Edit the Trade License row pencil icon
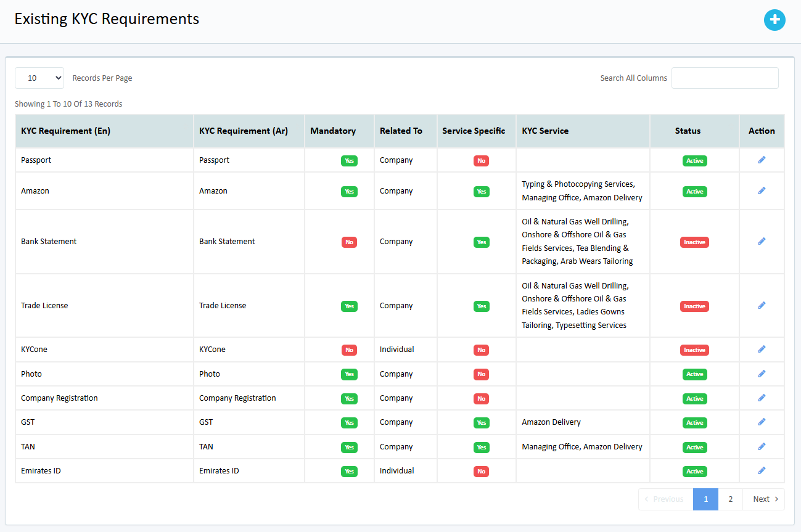The height and width of the screenshot is (532, 801). (x=762, y=305)
